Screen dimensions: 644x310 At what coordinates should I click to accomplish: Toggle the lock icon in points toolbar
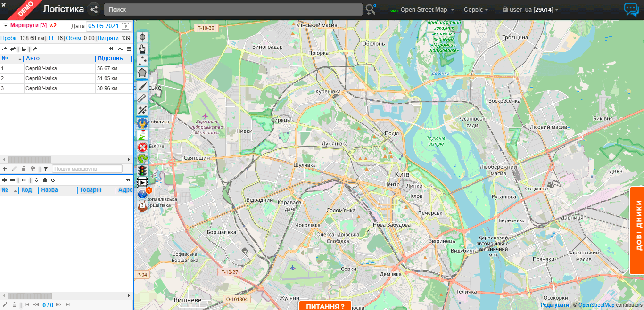(45, 180)
